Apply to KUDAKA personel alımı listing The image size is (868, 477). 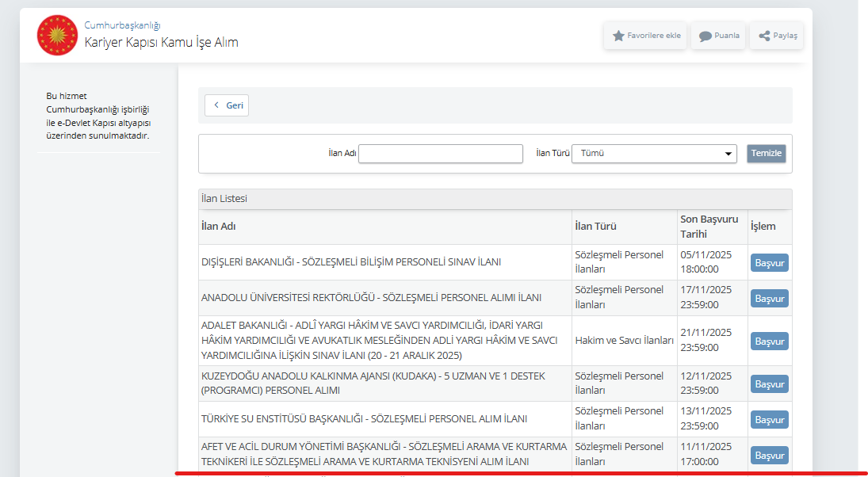pyautogui.click(x=769, y=384)
